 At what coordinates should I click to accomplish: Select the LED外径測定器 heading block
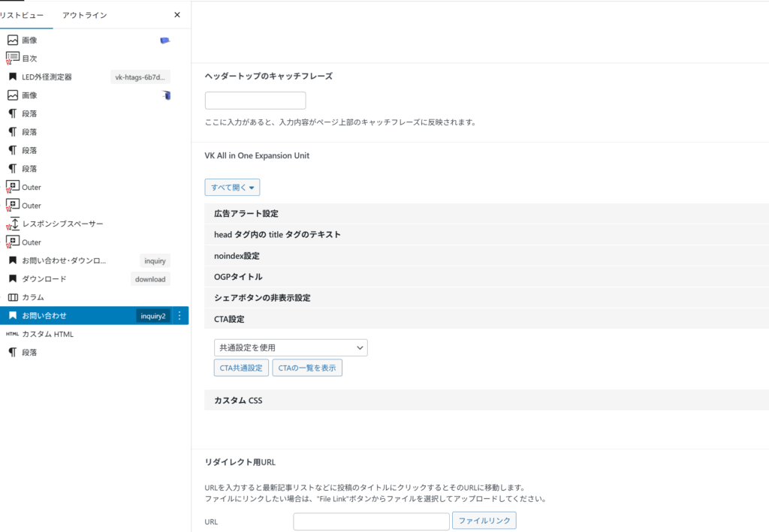point(47,77)
